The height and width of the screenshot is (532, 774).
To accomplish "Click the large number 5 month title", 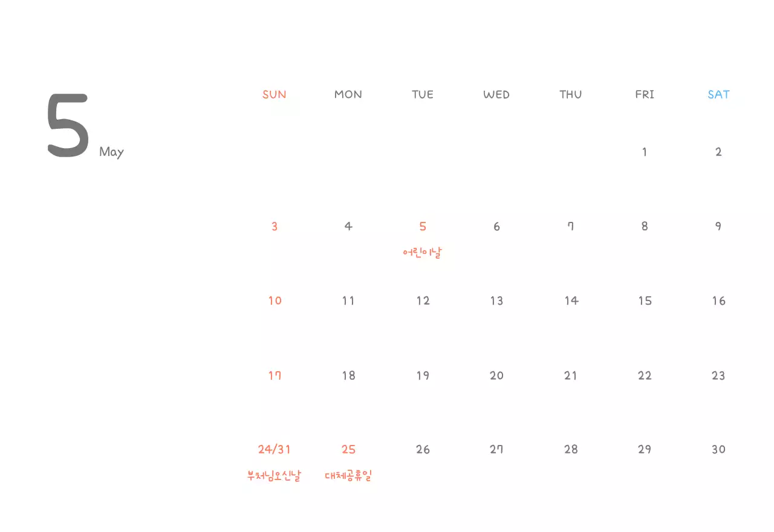I will pos(68,126).
